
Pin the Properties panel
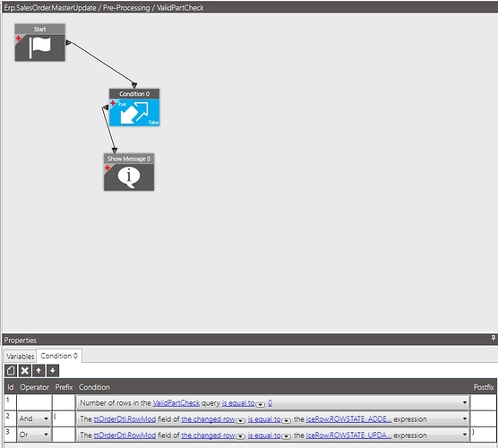pos(493,338)
